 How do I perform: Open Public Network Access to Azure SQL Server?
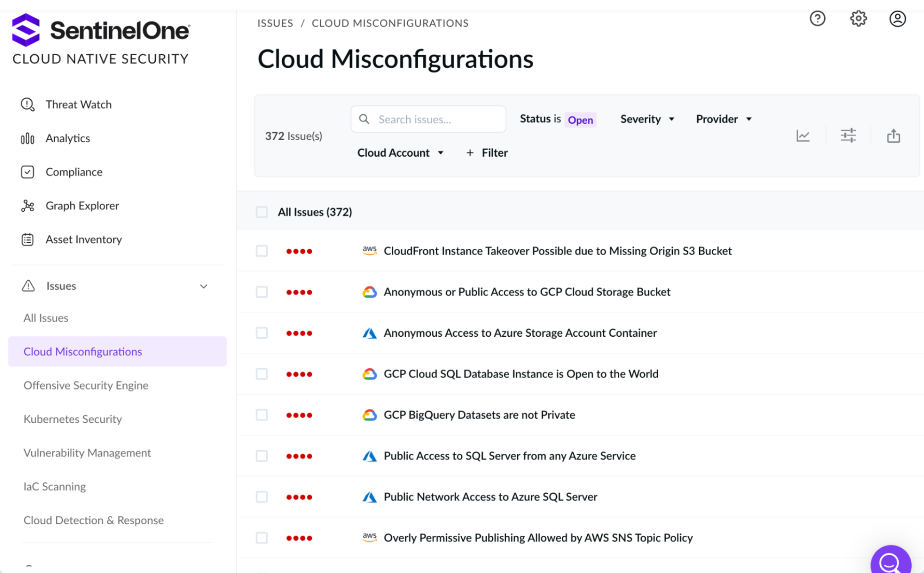(490, 497)
